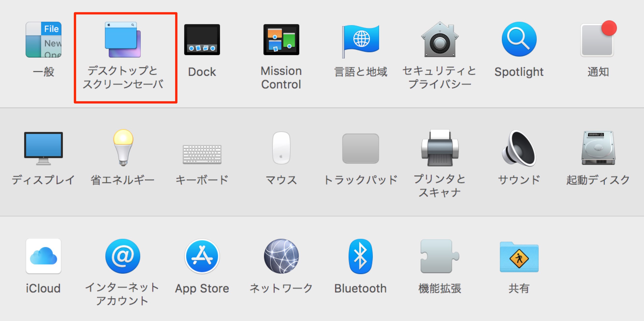Viewport: 644px width, 321px height.
Task: Open the ディスプレイ monitor icon
Action: point(44,148)
